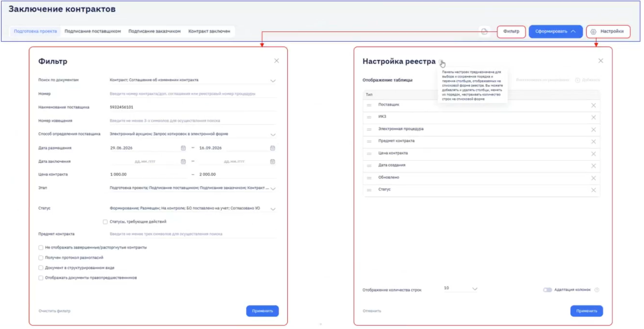
Task: Switch to Подписание заказчиком tab
Action: coord(155,31)
